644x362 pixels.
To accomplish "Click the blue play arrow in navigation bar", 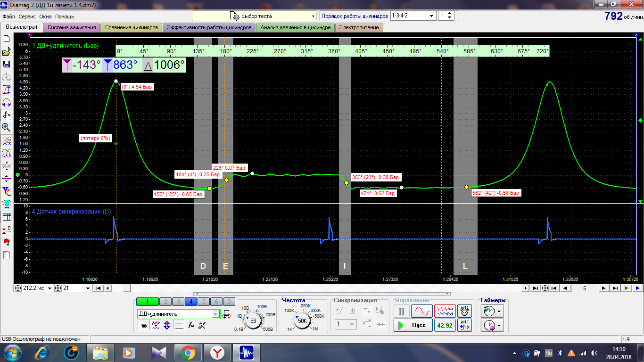I will coord(637,288).
